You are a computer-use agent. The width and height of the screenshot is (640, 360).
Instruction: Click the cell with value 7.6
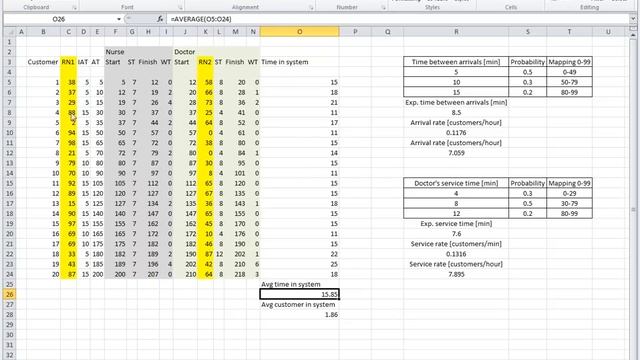pyautogui.click(x=456, y=234)
